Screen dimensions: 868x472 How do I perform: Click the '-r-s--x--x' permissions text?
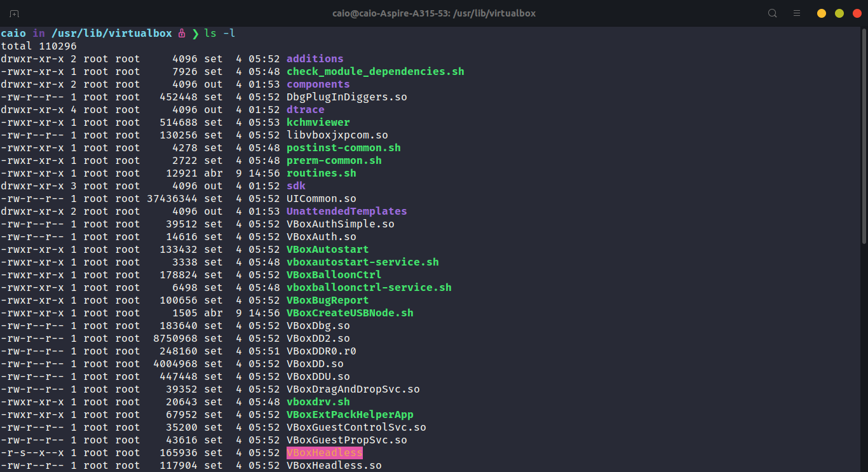(x=32, y=452)
